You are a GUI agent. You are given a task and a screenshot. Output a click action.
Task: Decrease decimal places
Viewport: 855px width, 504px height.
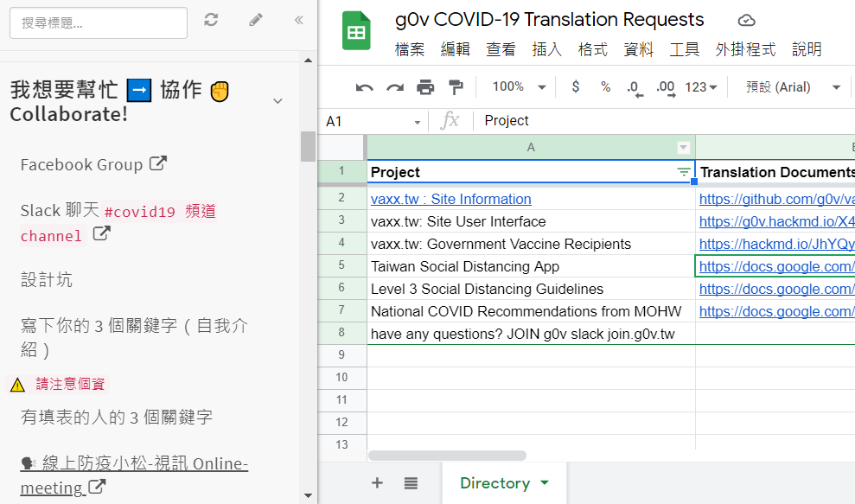[635, 88]
